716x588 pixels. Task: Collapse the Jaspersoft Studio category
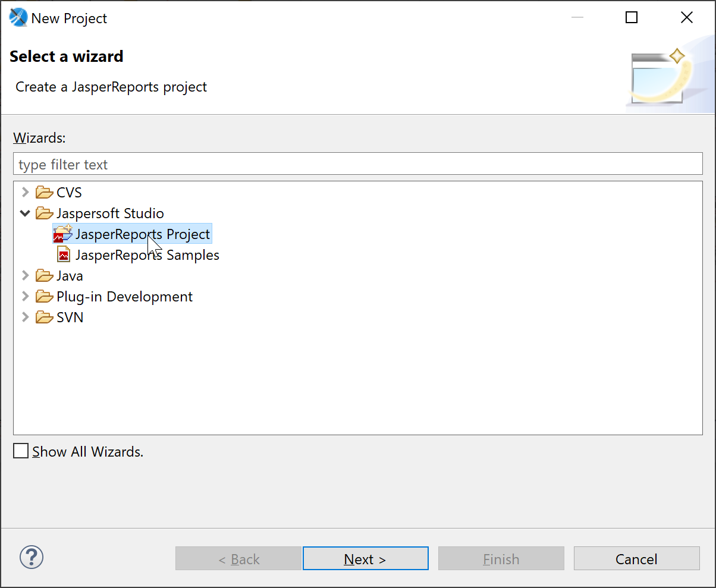click(25, 213)
